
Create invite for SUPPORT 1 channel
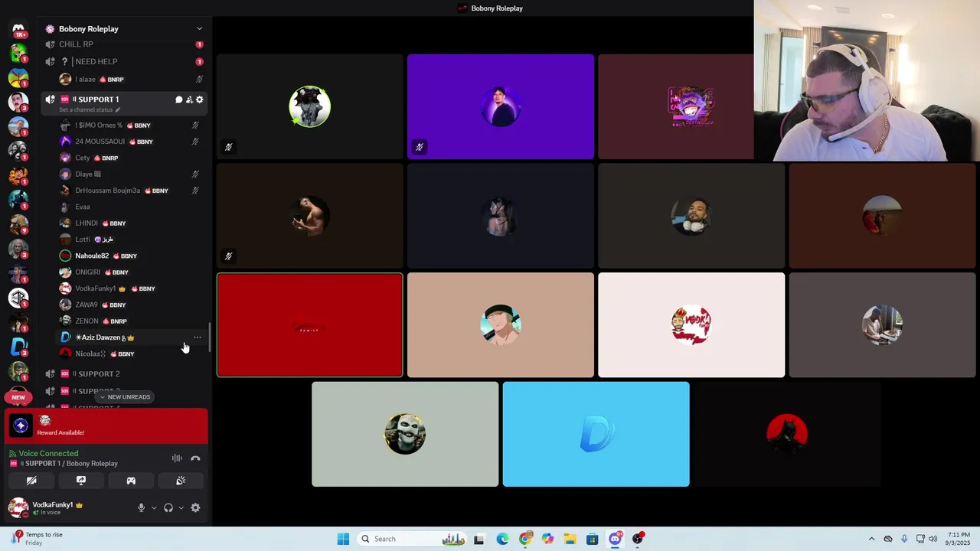click(189, 99)
